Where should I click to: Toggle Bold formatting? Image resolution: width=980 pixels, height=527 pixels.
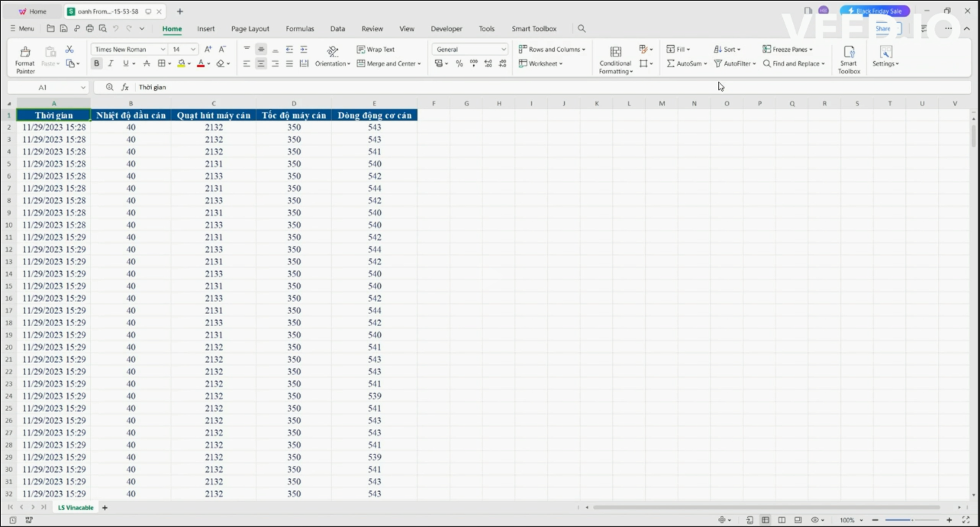point(96,64)
